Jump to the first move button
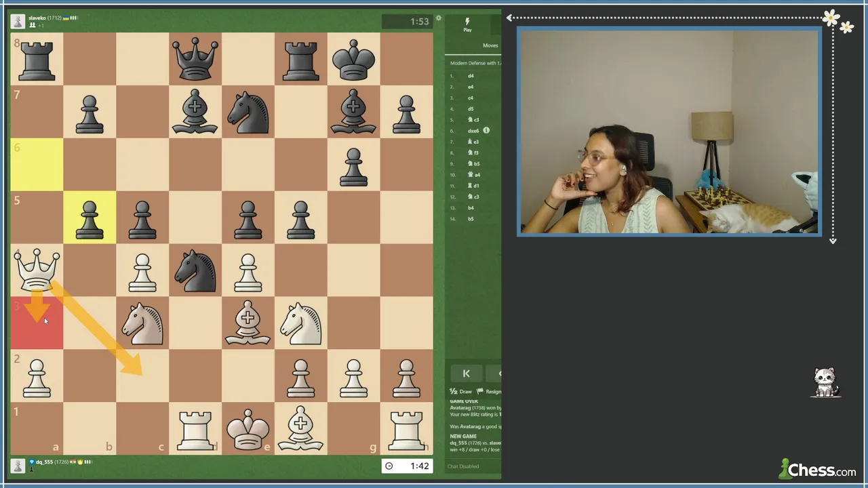868x488 pixels. pos(466,373)
